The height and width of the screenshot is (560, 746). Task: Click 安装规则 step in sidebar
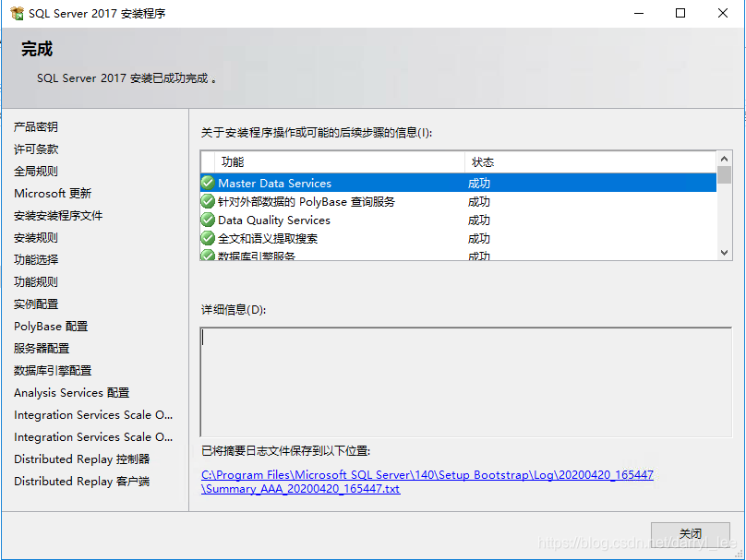[x=36, y=238]
